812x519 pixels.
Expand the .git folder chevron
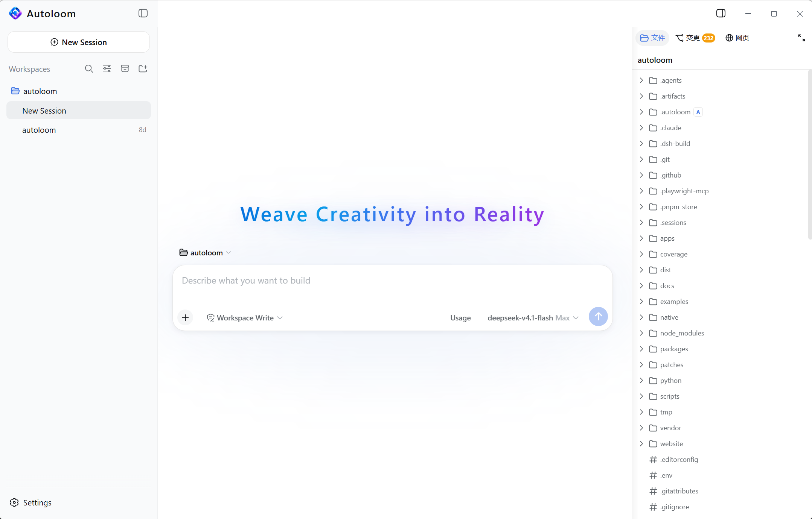point(641,159)
